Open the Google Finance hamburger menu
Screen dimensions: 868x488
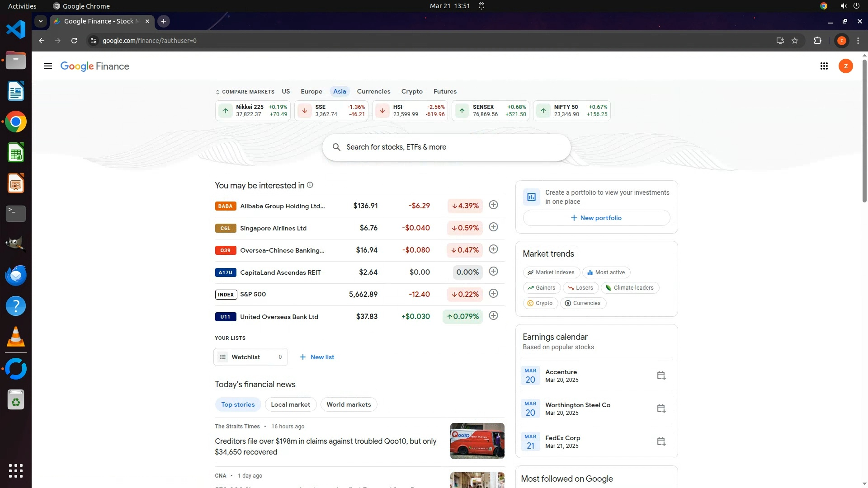47,66
